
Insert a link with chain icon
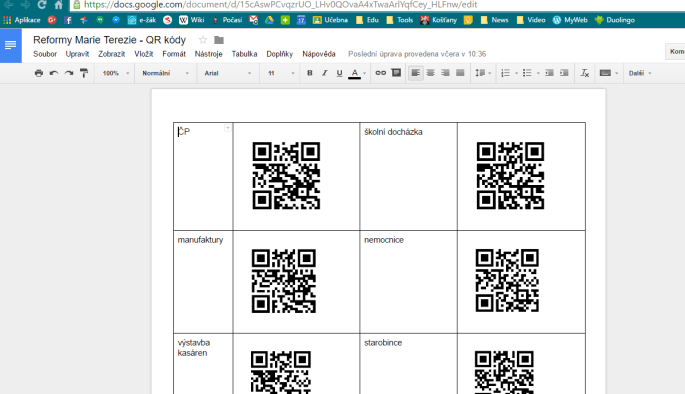(x=381, y=73)
